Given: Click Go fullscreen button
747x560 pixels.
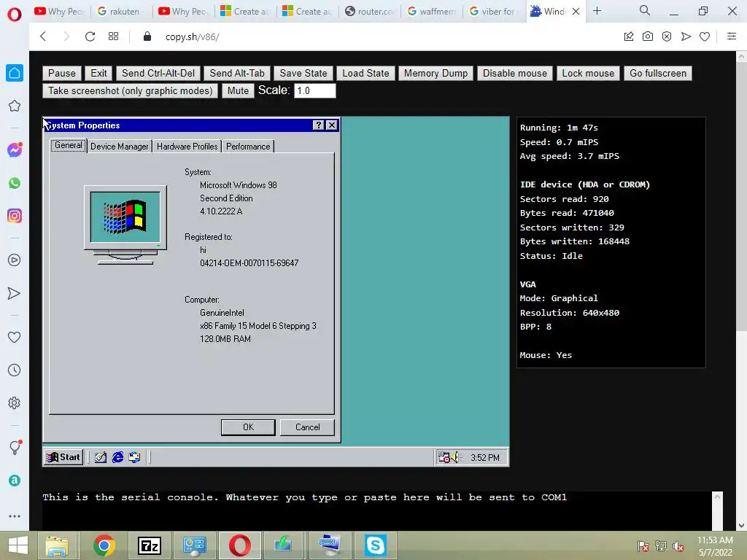Looking at the screenshot, I should 658,74.
